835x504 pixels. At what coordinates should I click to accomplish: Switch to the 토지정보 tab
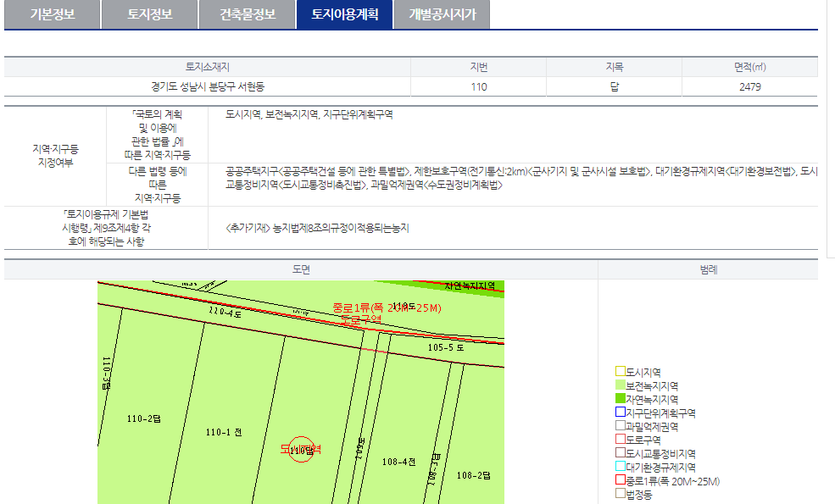[150, 14]
